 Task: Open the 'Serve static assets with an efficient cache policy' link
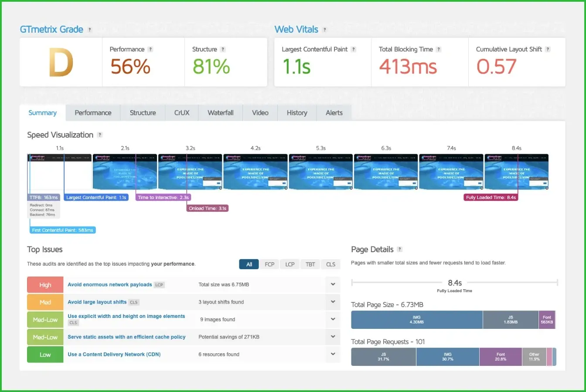(x=126, y=337)
